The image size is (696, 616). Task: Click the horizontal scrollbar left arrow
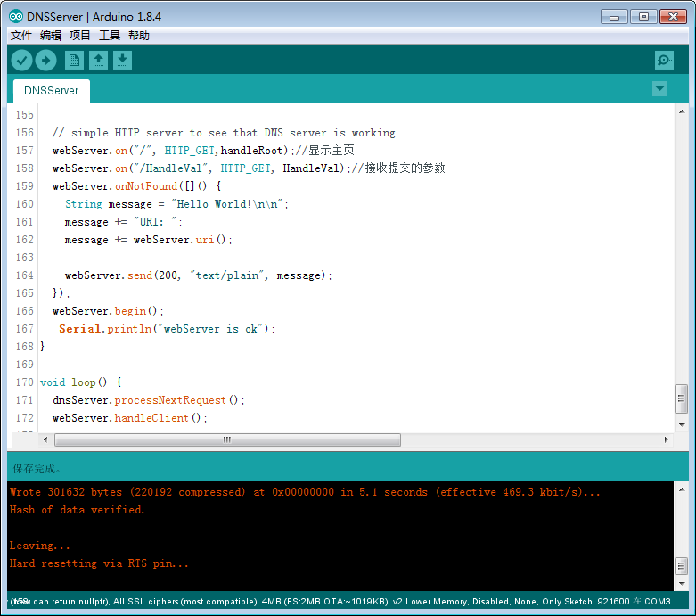(x=45, y=439)
